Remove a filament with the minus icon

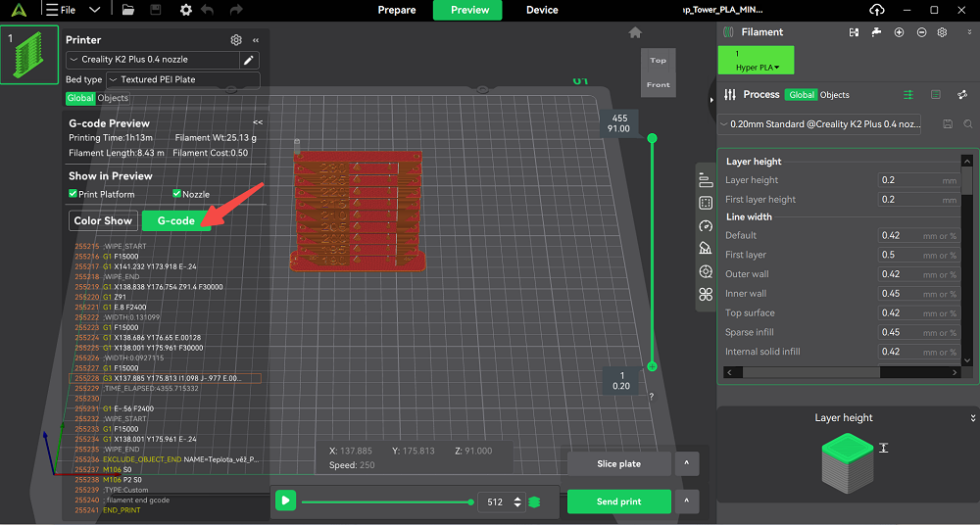pyautogui.click(x=921, y=32)
